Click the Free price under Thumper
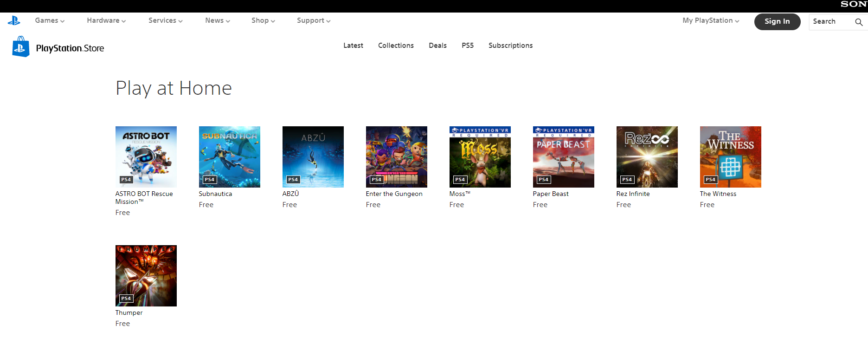The image size is (868, 345). point(123,324)
